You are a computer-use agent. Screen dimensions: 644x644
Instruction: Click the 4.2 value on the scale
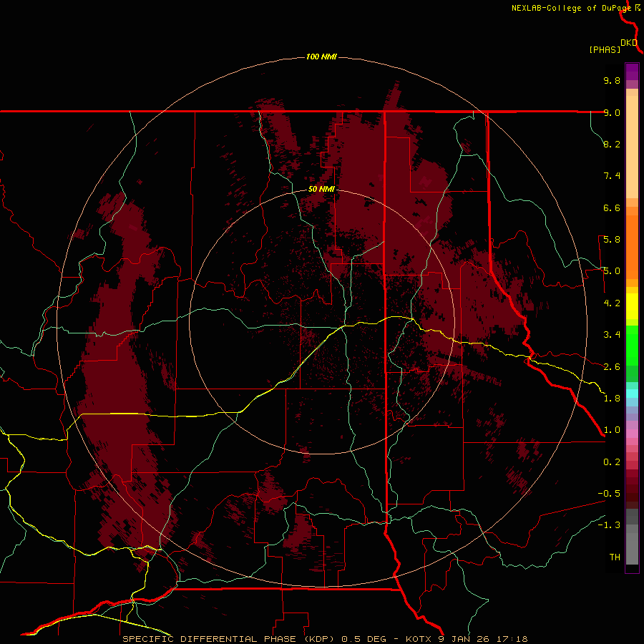click(612, 303)
